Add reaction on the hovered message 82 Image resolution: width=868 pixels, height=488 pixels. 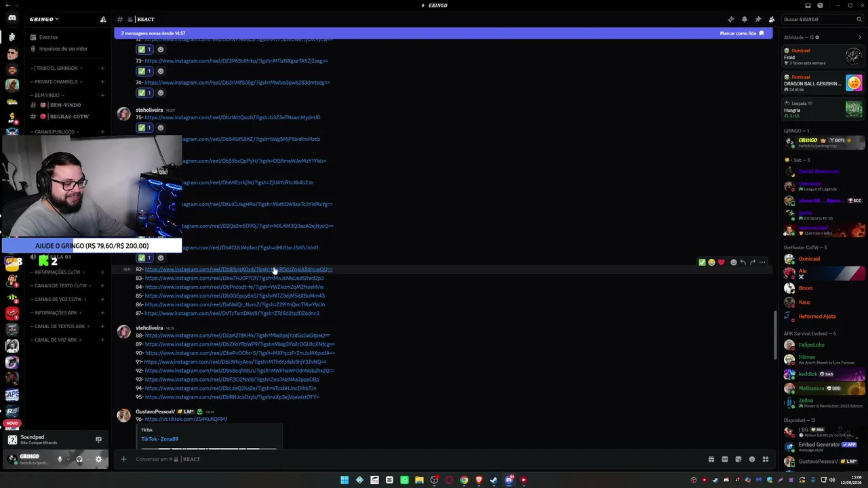[x=733, y=262]
